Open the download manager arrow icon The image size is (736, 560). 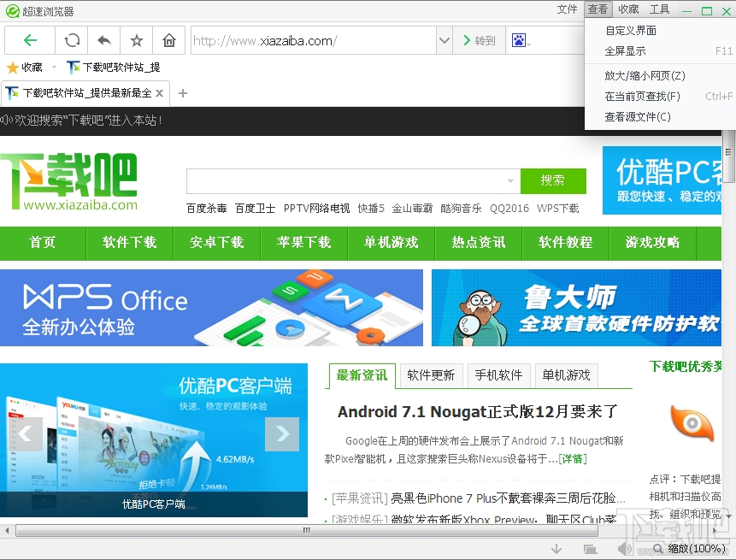[x=556, y=548]
